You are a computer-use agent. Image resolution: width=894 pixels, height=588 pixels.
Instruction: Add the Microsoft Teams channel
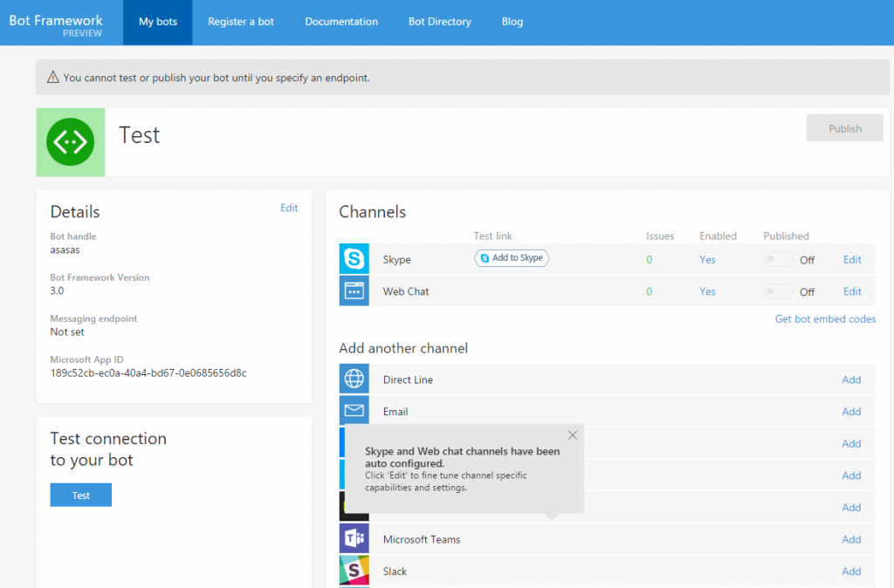(x=851, y=539)
